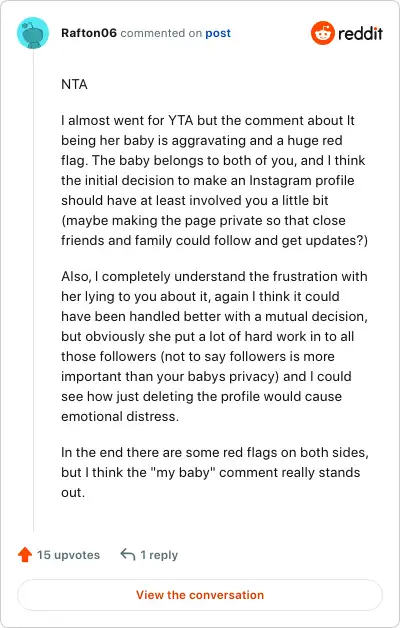This screenshot has width=400, height=628.
Task: Click paragraph starting "I almost went for YTA"
Action: coord(214,180)
